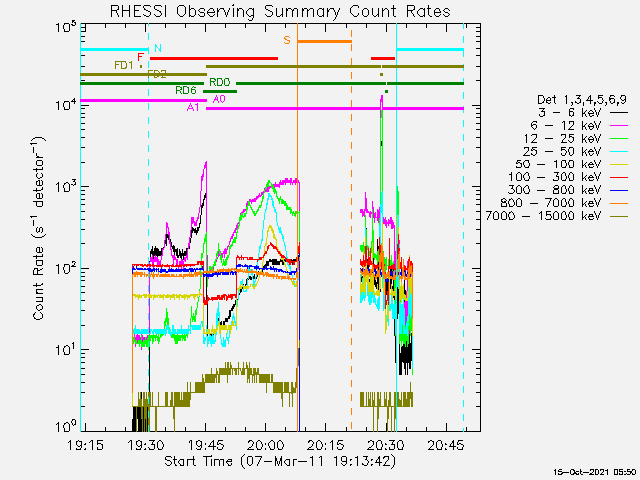Image resolution: width=640 pixels, height=480 pixels.
Task: Click the cyan line swatch for 25-50 keV
Action: coord(619,152)
